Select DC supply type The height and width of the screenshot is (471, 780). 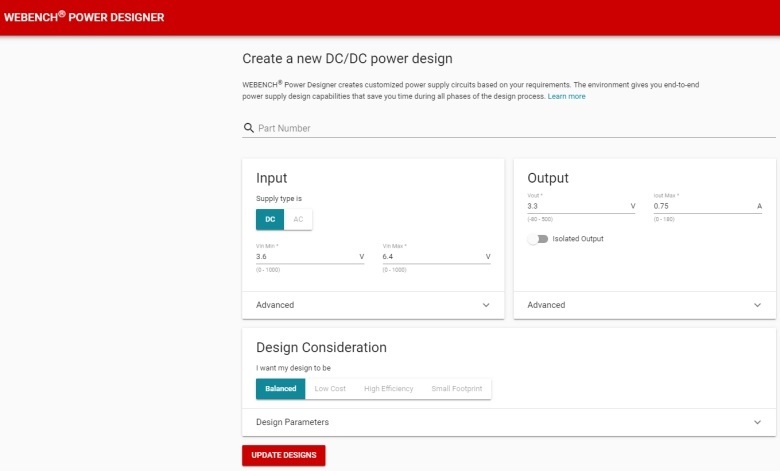(x=270, y=219)
